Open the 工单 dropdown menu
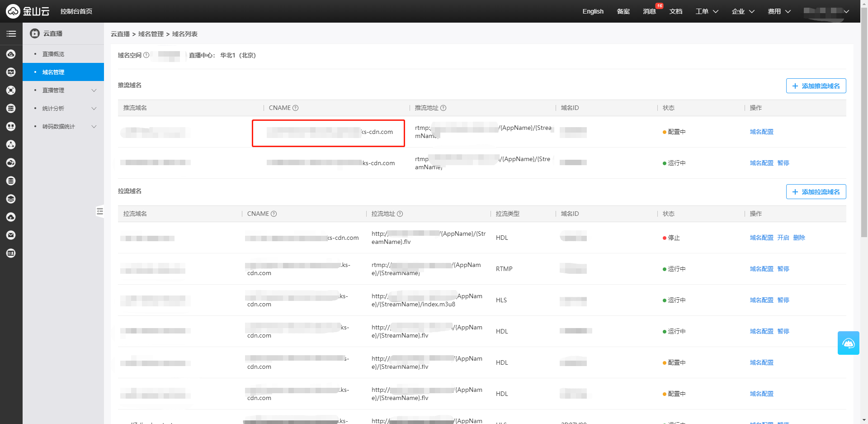The image size is (868, 424). (x=707, y=11)
